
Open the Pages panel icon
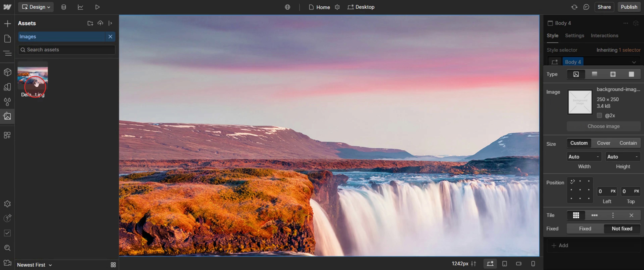pyautogui.click(x=7, y=39)
